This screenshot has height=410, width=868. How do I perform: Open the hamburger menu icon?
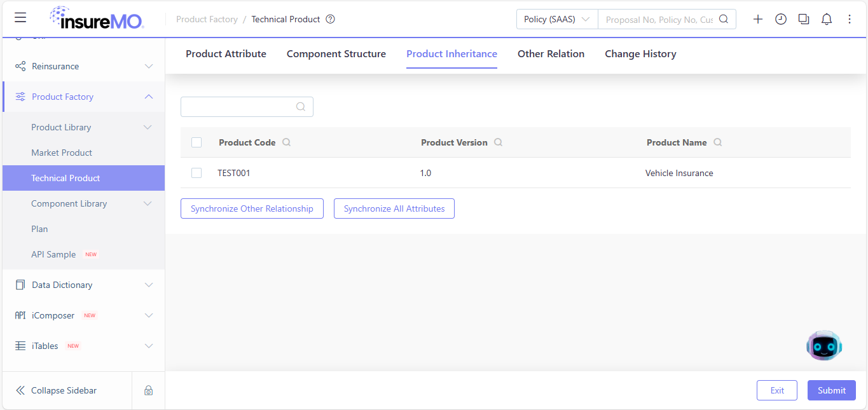click(x=20, y=18)
